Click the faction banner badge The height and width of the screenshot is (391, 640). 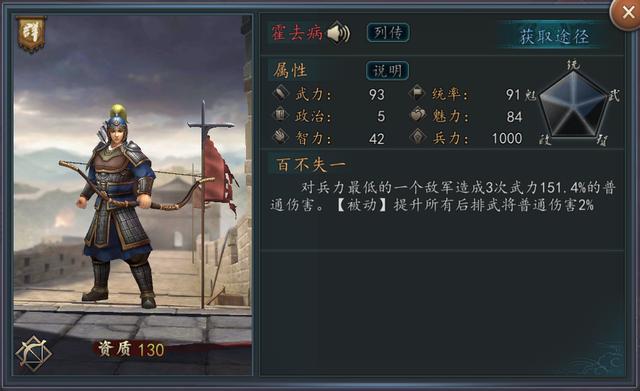coord(31,34)
